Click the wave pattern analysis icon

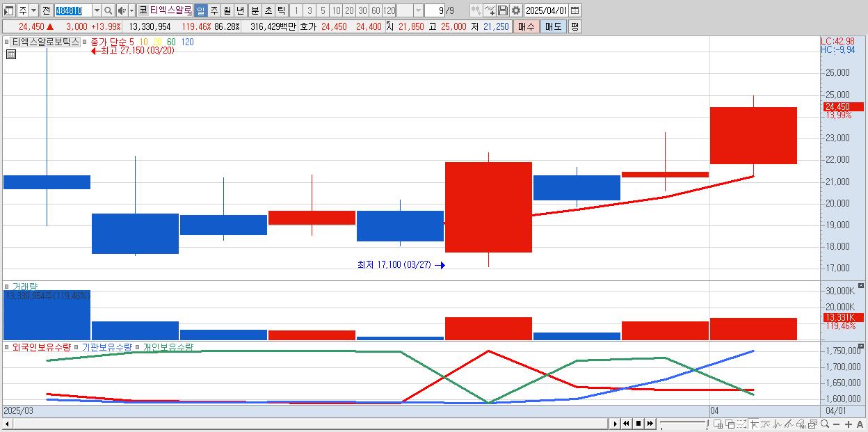pos(778,424)
